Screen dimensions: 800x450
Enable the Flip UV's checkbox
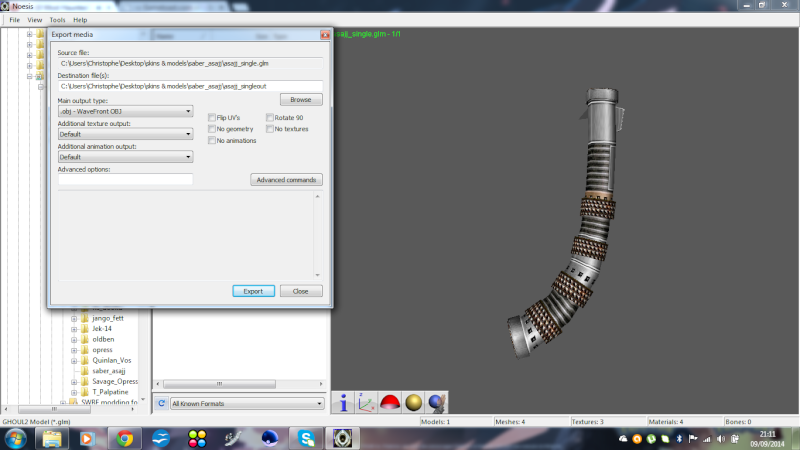pos(212,117)
